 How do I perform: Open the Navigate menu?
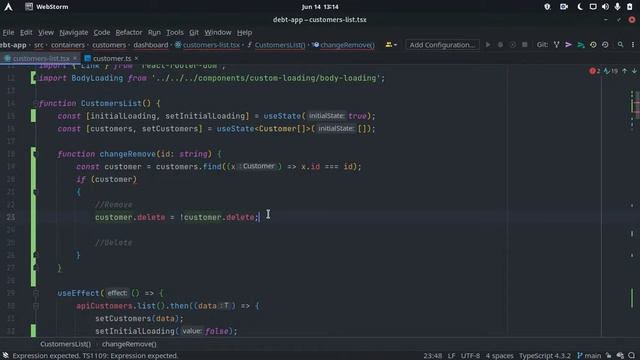pyautogui.click(x=73, y=32)
